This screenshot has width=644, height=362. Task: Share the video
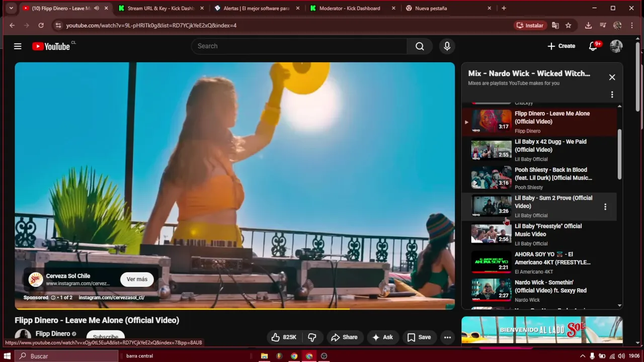(x=344, y=337)
